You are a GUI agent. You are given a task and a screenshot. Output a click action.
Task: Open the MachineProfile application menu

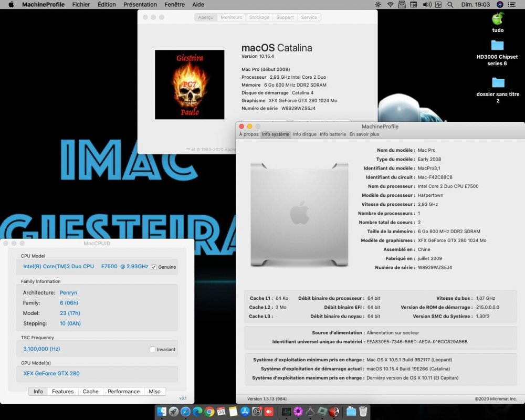[x=43, y=4]
